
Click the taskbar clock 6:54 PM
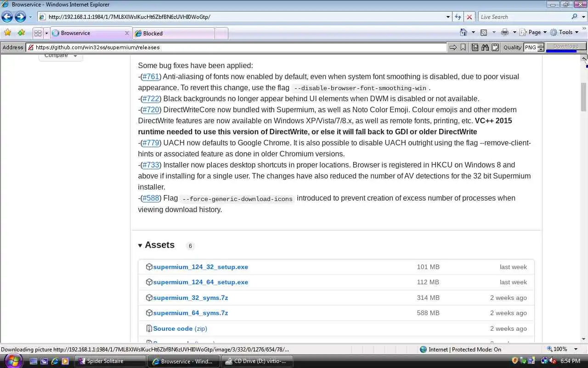tap(571, 361)
